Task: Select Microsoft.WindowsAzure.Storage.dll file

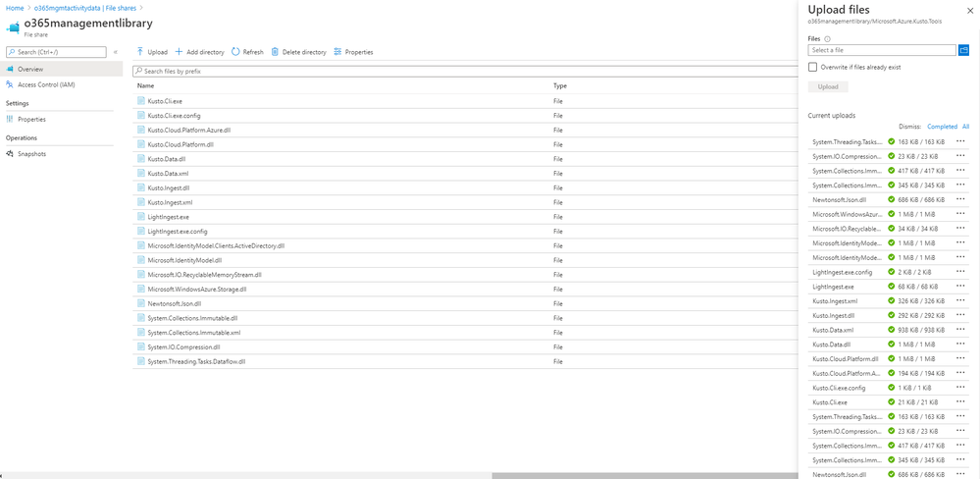Action: [x=197, y=289]
